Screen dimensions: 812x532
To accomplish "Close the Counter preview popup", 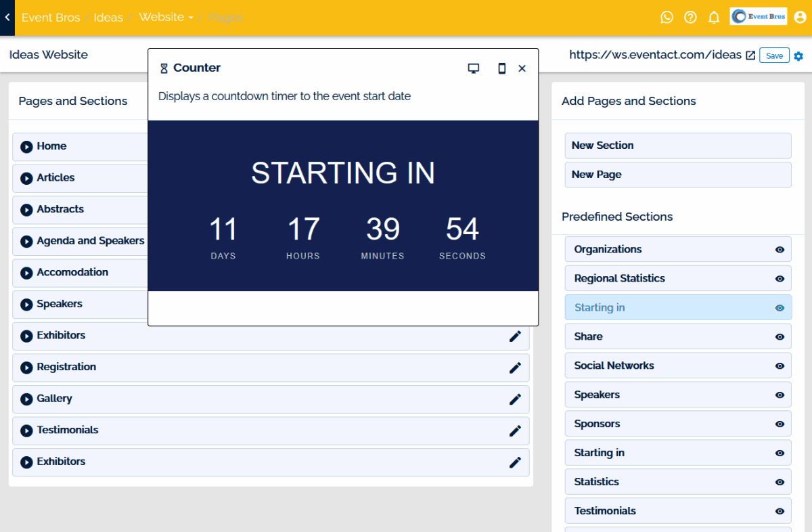I will 522,68.
